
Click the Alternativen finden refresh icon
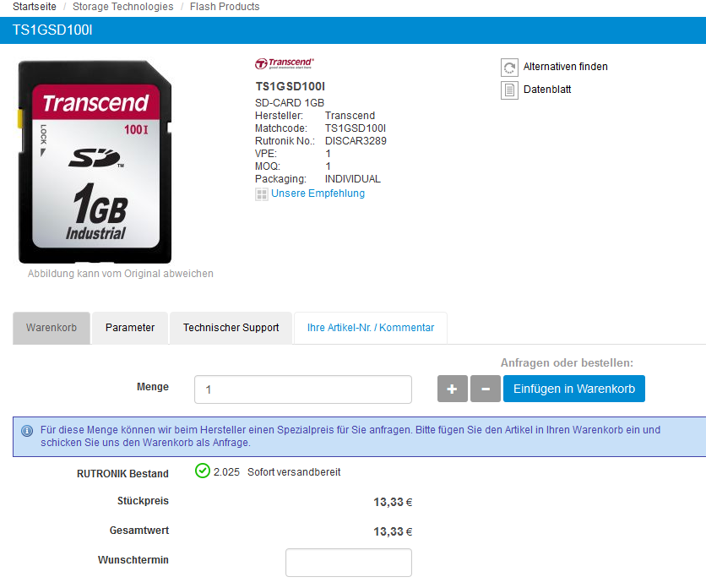[509, 67]
